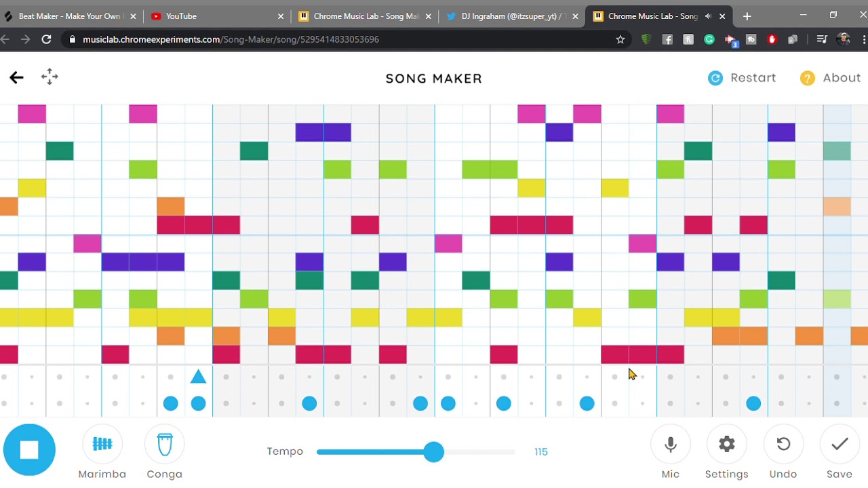Switch to the DJ Ingraham Twitter tab
Screen dimensions: 868x488
pyautogui.click(x=512, y=16)
